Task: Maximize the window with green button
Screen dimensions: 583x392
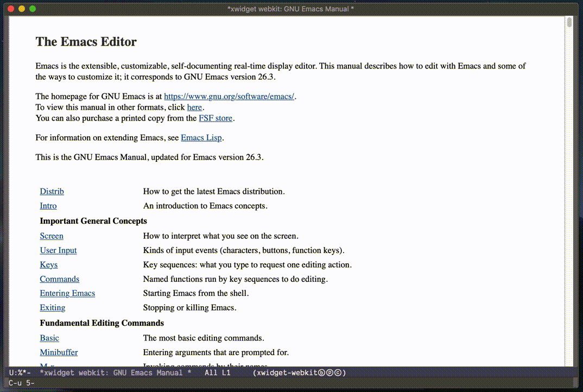Action: click(33, 9)
